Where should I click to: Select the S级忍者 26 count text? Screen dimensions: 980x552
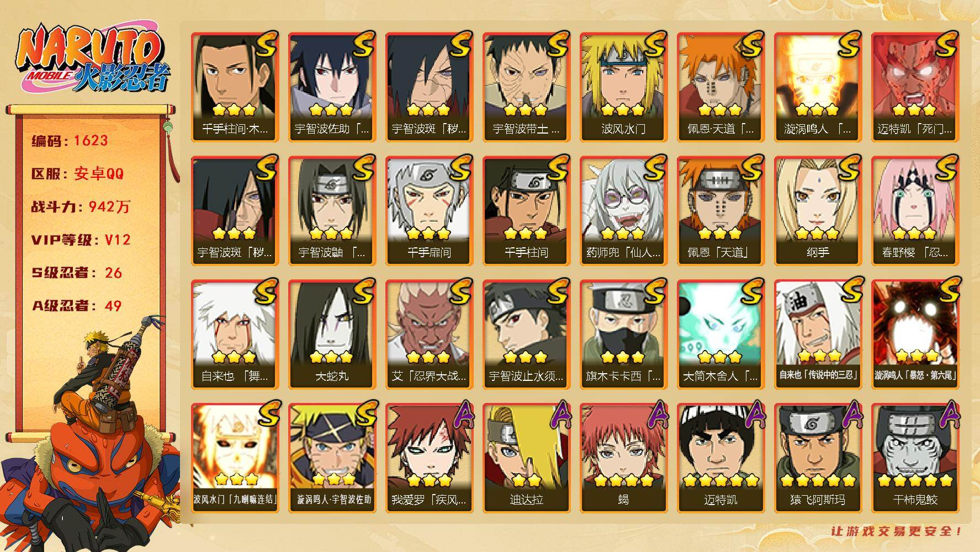click(x=77, y=273)
